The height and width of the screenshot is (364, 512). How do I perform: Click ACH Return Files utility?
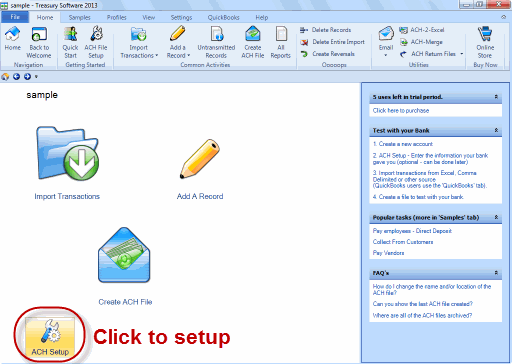[x=428, y=54]
